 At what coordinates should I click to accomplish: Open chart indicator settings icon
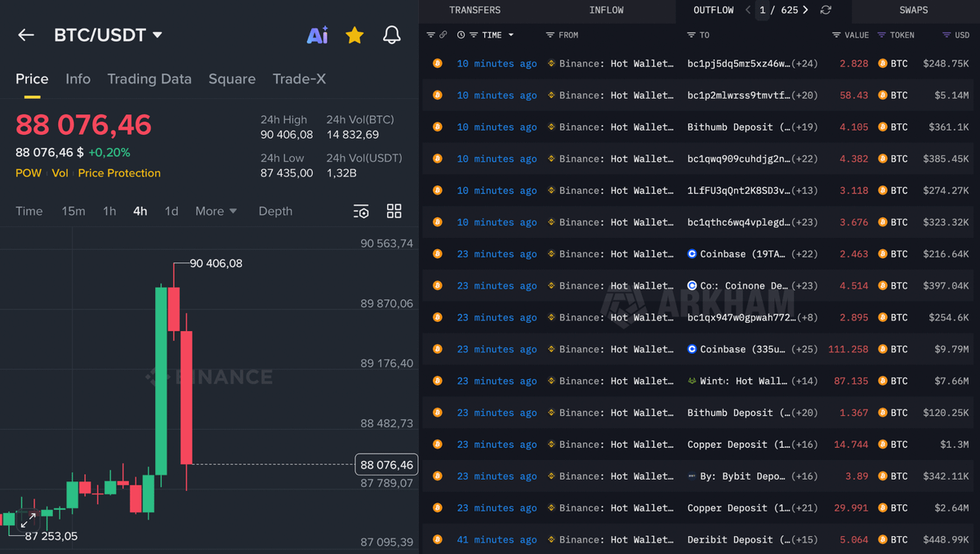coord(361,212)
